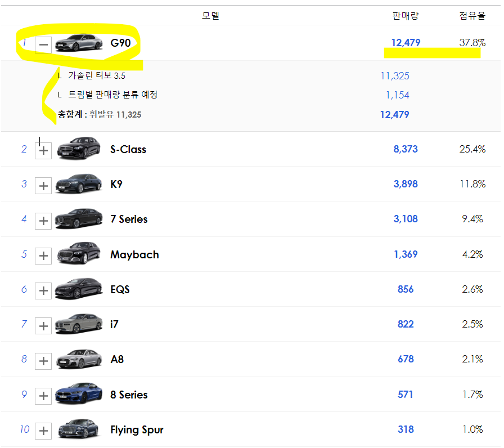Viewport: 504px width, 448px height.
Task: Click 7 Series share value 9.4%
Action: (472, 219)
